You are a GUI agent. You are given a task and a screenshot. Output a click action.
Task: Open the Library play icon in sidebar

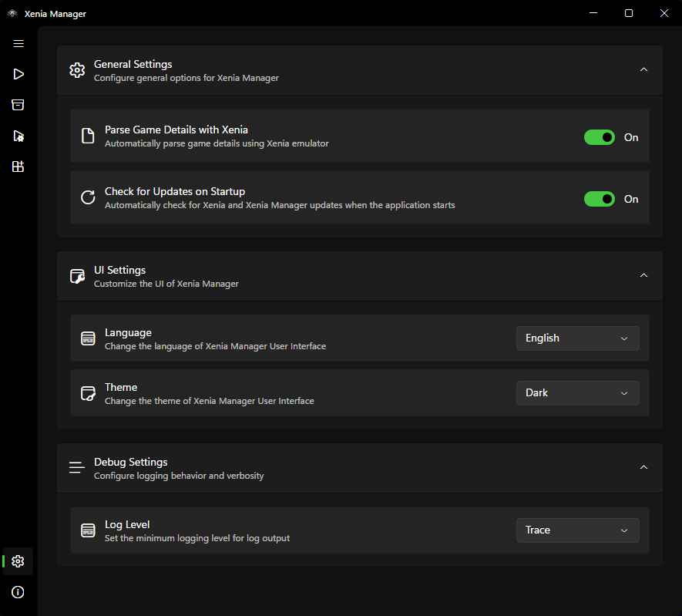18,74
